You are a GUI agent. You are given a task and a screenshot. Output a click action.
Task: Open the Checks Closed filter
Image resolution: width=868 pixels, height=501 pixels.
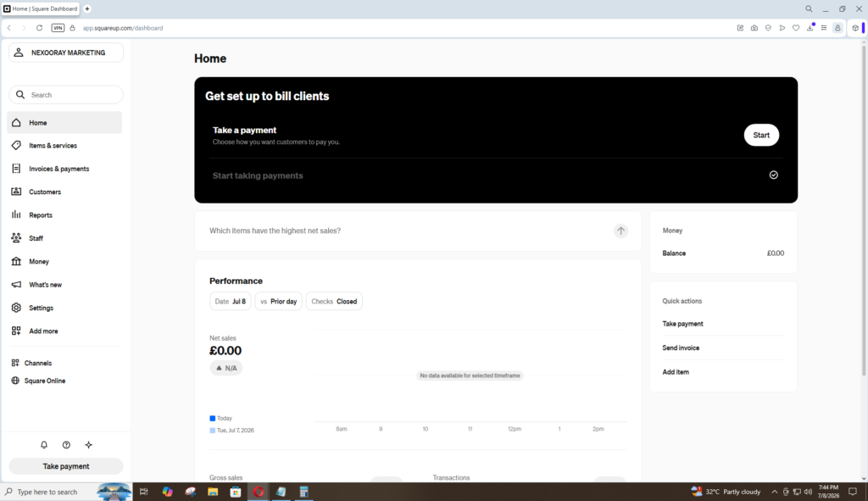pyautogui.click(x=334, y=301)
